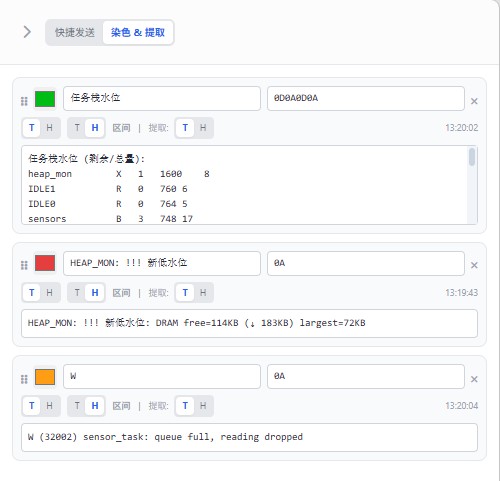Set W rule extract mode to T

point(185,406)
